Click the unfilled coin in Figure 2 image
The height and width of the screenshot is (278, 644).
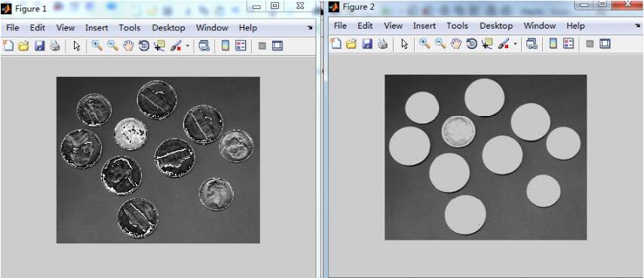click(x=458, y=131)
